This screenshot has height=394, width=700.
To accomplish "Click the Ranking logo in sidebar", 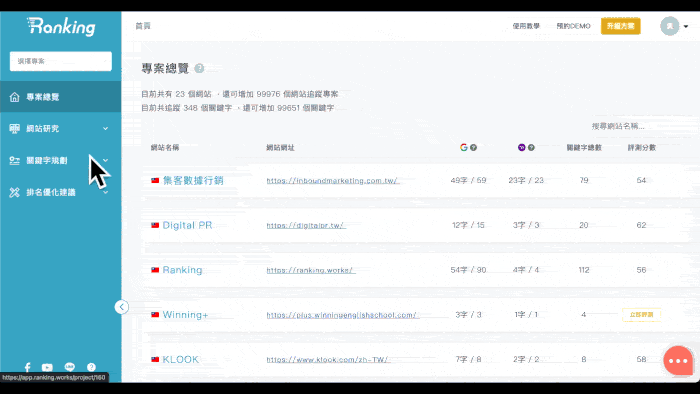I will tap(61, 26).
